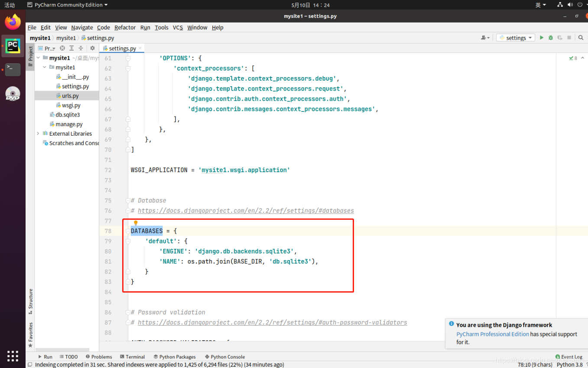Start debugging with the green bug icon

pos(551,38)
